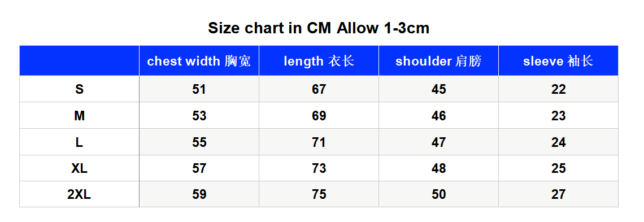
Task: Click the L size row label
Action: tap(79, 142)
